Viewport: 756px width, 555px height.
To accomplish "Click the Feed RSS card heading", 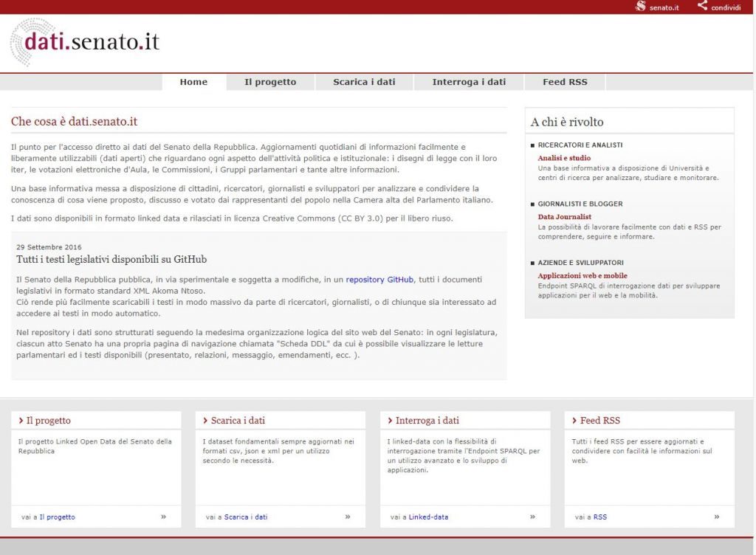I will (x=599, y=421).
